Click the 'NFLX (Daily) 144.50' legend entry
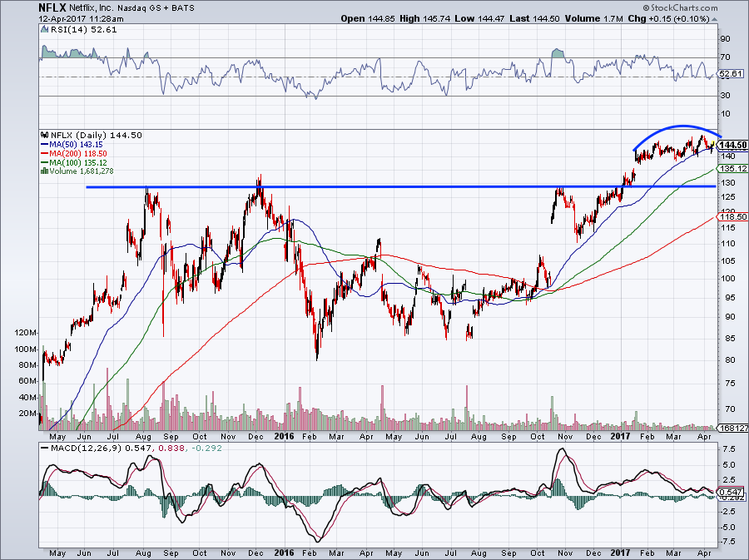 coord(96,135)
